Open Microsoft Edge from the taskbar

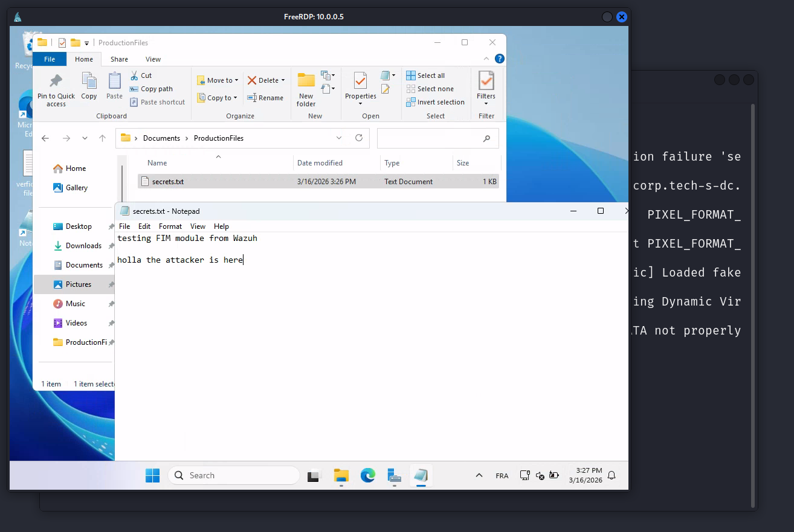368,475
